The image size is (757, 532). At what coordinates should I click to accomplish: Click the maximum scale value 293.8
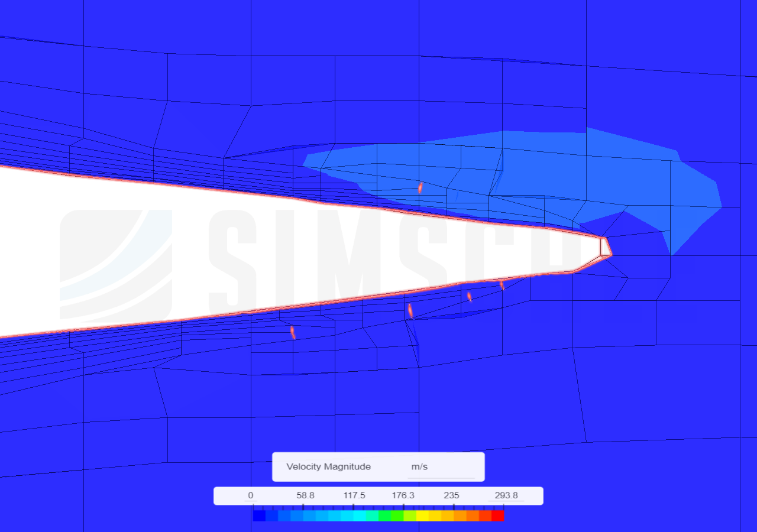(506, 495)
